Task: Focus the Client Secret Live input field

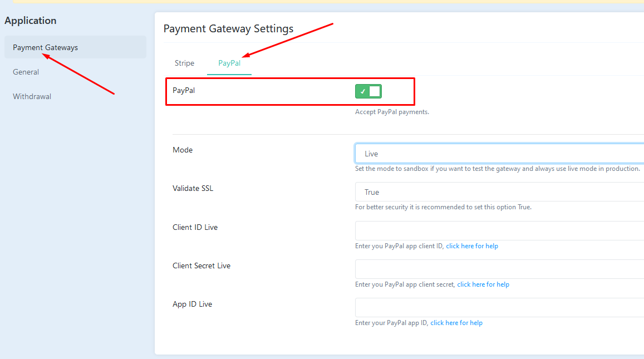Action: pos(499,269)
